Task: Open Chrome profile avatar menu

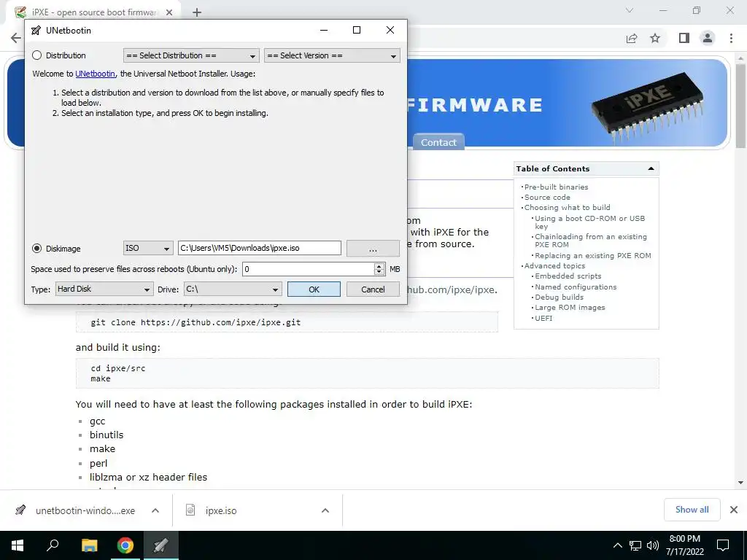Action: [708, 38]
